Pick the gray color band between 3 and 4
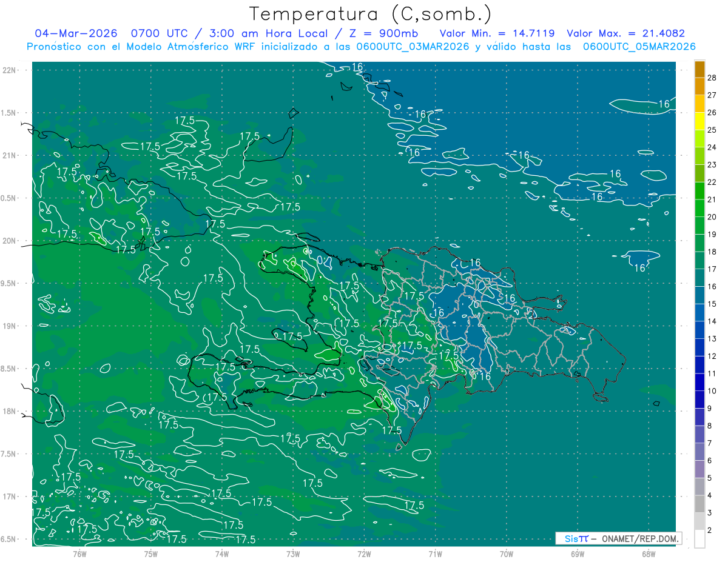The width and height of the screenshot is (728, 562). coord(699,504)
